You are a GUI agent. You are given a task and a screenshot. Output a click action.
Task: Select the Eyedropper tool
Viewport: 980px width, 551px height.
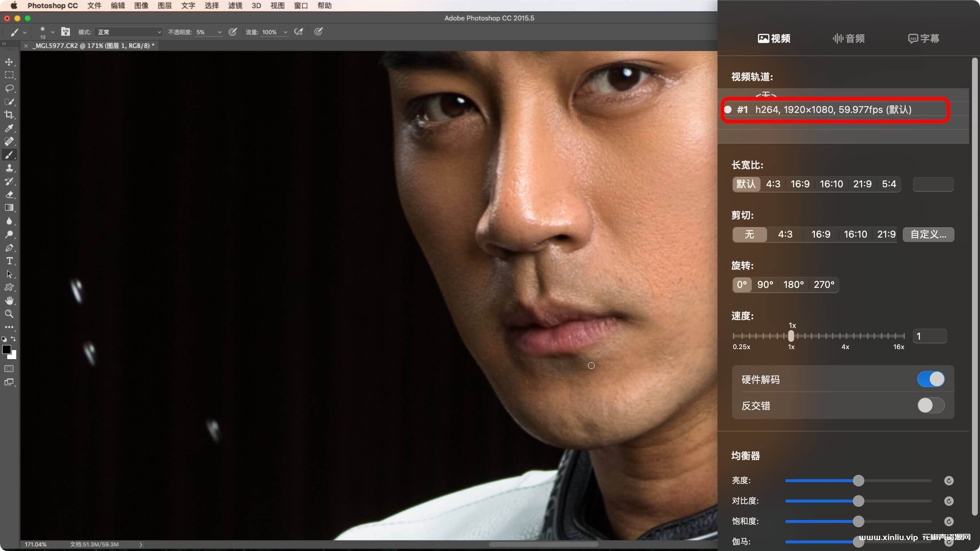(9, 128)
